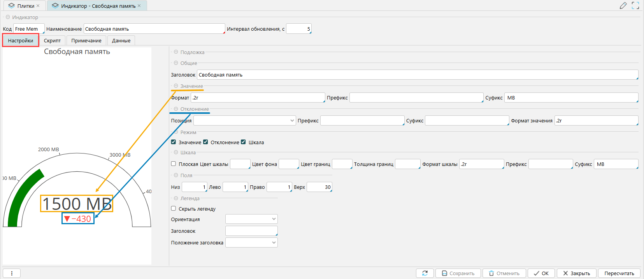This screenshot has height=279, width=644.
Task: Close the Индикатор - Свободная память tab
Action: coord(139,6)
